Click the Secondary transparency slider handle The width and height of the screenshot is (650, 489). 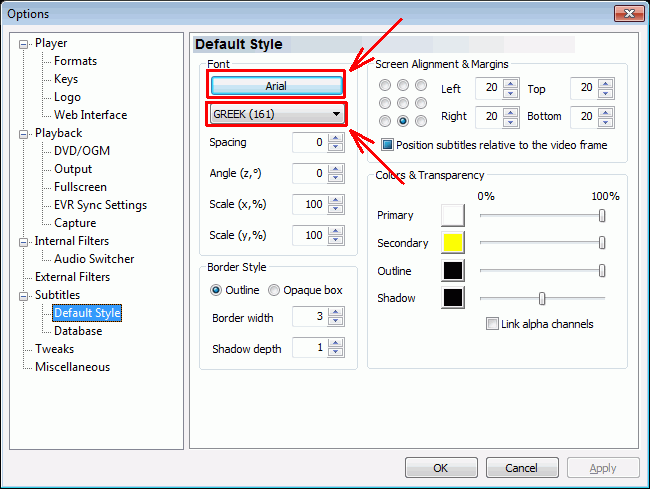pyautogui.click(x=602, y=243)
